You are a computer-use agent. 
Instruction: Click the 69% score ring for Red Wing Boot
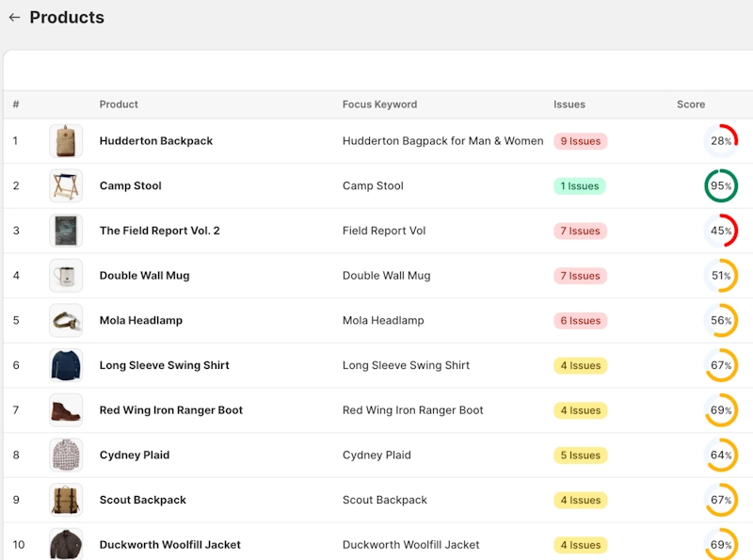[721, 410]
